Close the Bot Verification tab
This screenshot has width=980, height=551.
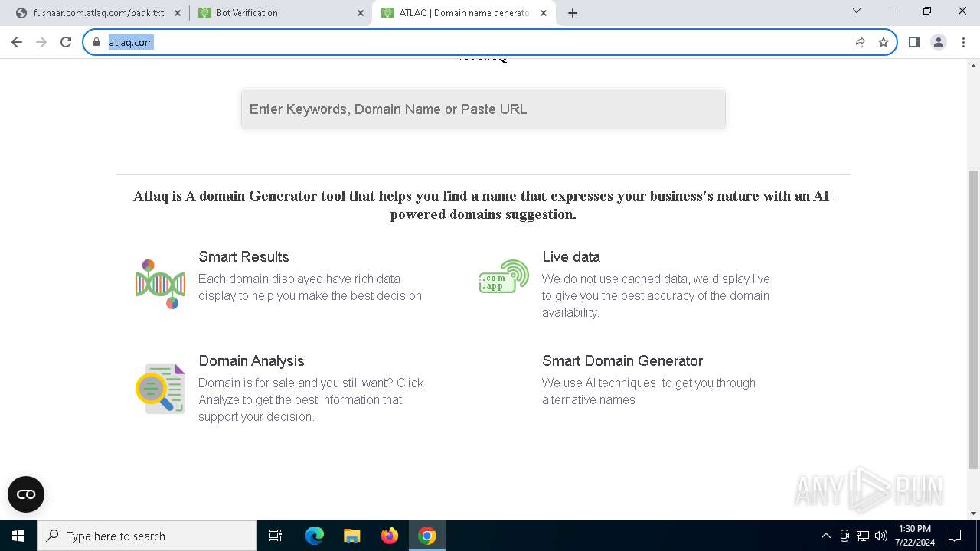click(361, 13)
